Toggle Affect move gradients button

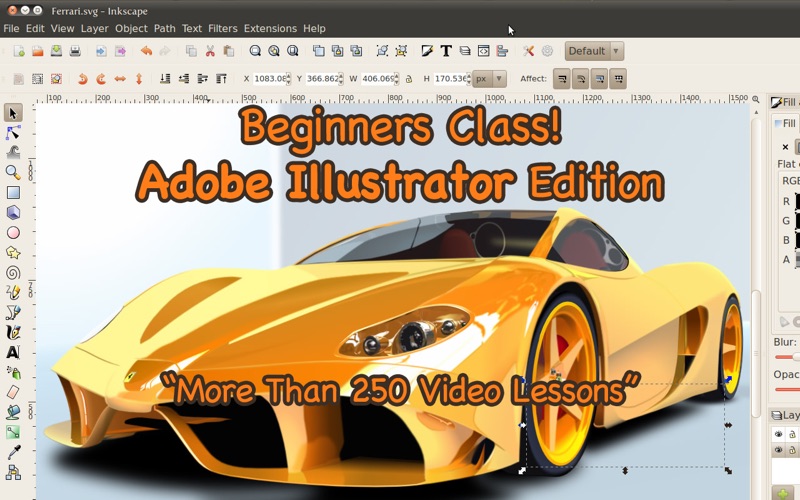599,79
